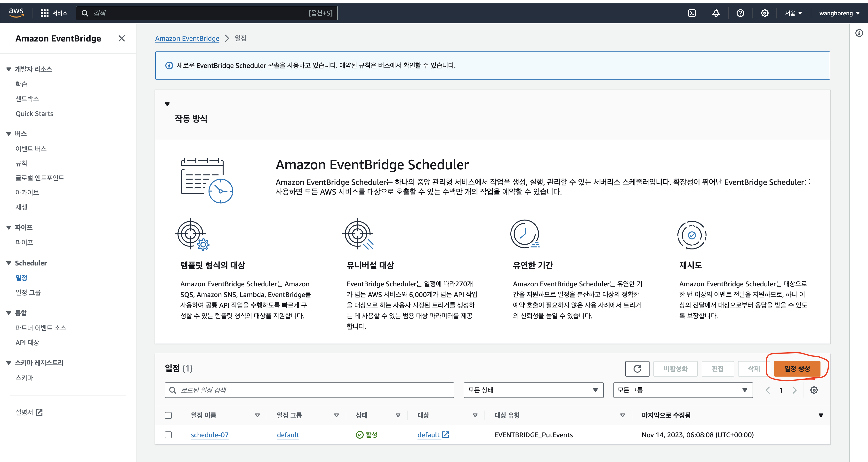Open the notifications bell
Image resolution: width=868 pixels, height=462 pixels.
click(716, 13)
